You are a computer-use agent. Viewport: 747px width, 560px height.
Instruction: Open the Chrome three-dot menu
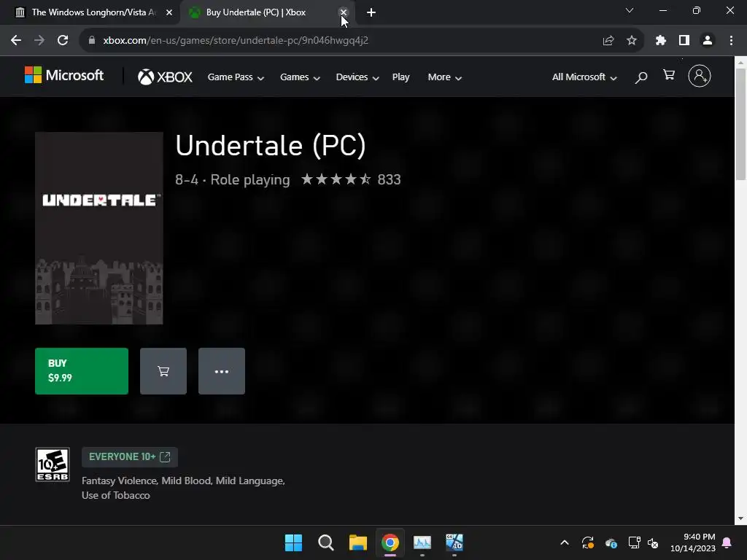tap(731, 41)
